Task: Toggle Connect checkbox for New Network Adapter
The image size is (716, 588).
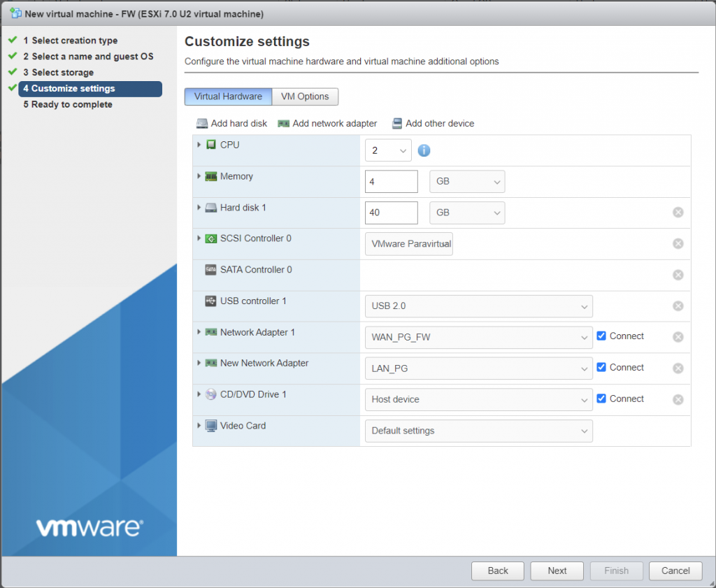Action: click(601, 367)
